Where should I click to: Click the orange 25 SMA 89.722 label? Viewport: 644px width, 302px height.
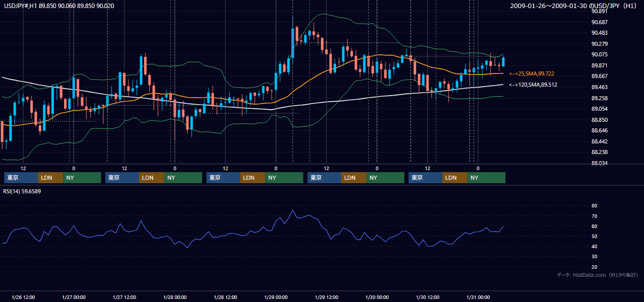532,73
